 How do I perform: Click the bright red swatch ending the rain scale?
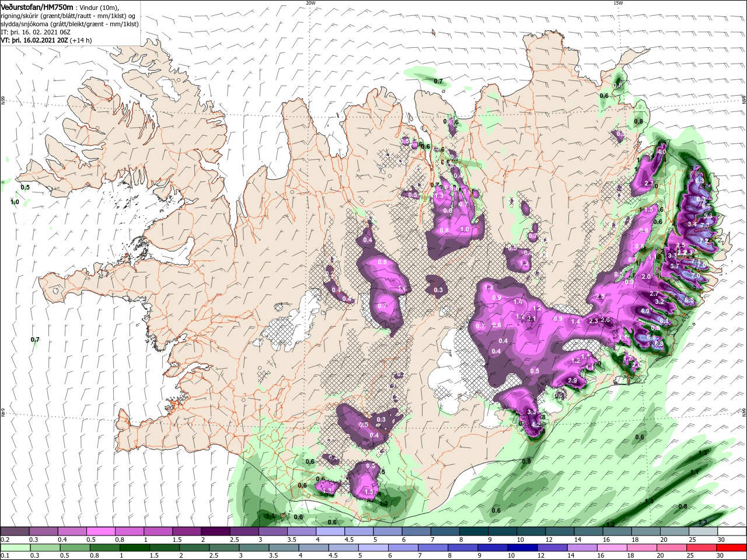click(x=731, y=548)
